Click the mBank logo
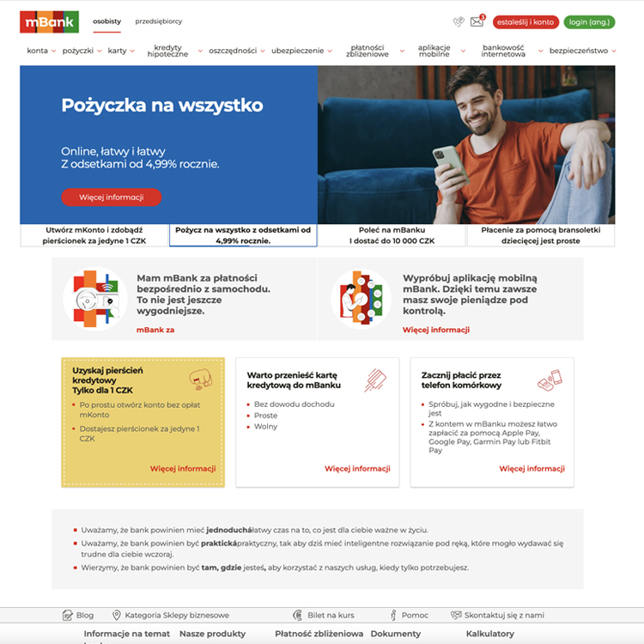This screenshot has height=644, width=644. pyautogui.click(x=49, y=21)
